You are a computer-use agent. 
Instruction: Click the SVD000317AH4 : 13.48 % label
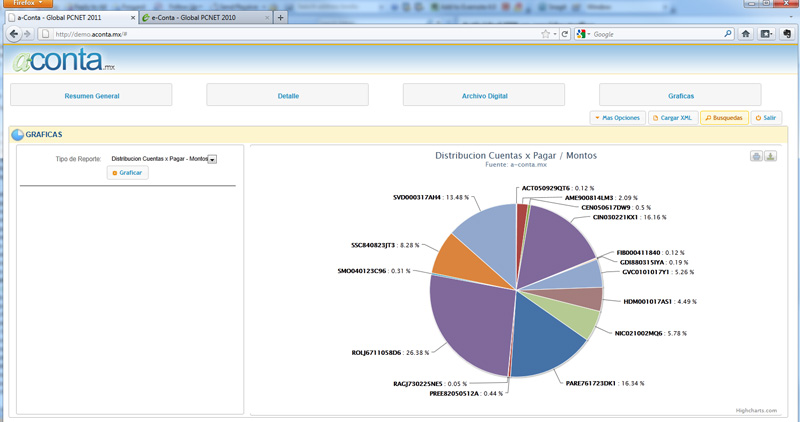(431, 197)
